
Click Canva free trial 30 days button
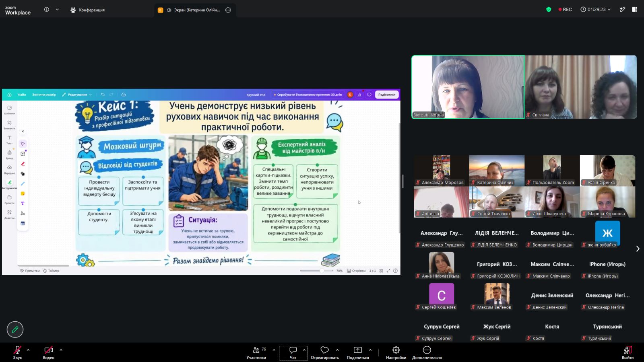[308, 95]
